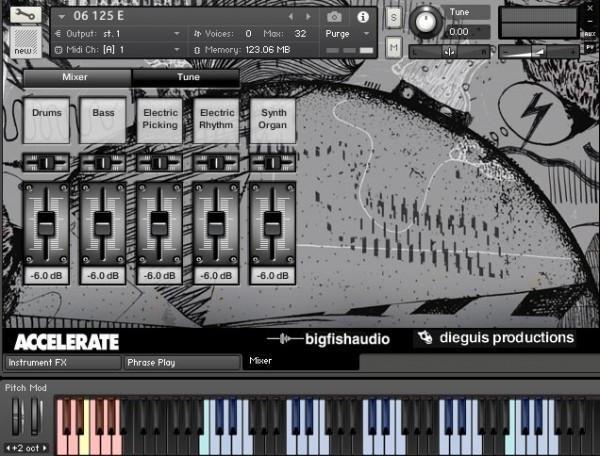The height and width of the screenshot is (456, 600).
Task: Shift keyboard octave up arrow
Action: [45, 448]
